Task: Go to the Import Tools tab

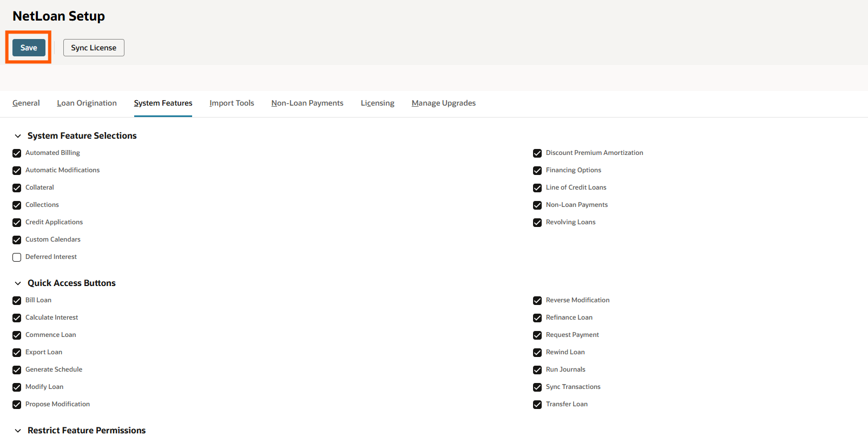Action: click(232, 103)
